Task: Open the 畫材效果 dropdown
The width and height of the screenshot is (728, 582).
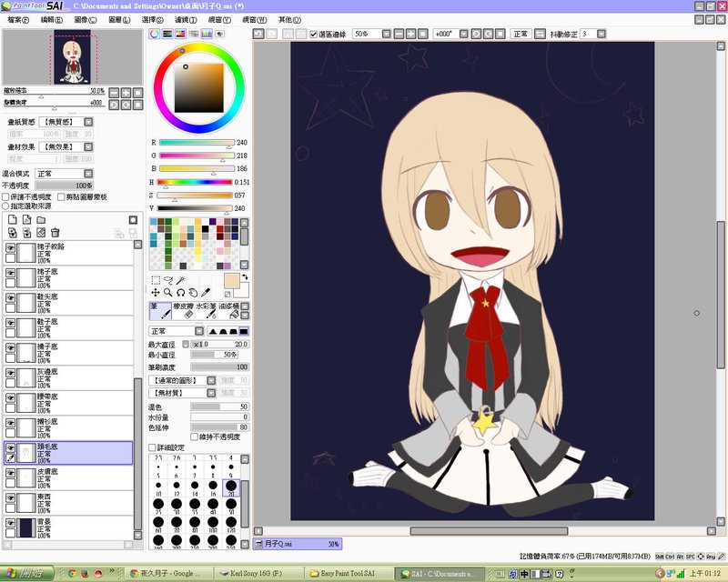Action: click(x=88, y=146)
